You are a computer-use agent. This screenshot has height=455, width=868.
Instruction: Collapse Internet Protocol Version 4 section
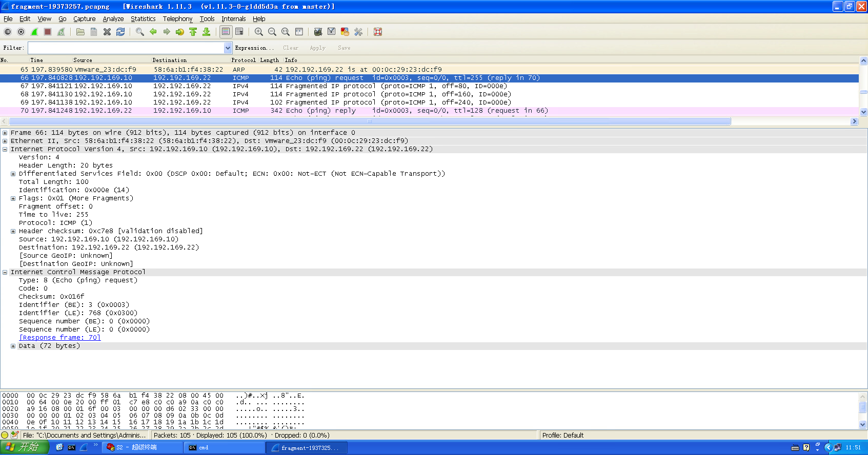[5, 149]
